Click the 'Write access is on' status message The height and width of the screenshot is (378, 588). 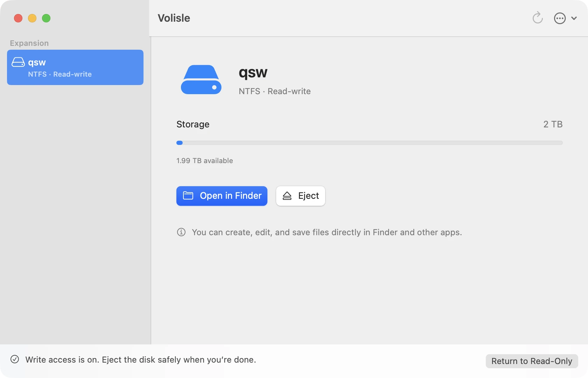(141, 360)
